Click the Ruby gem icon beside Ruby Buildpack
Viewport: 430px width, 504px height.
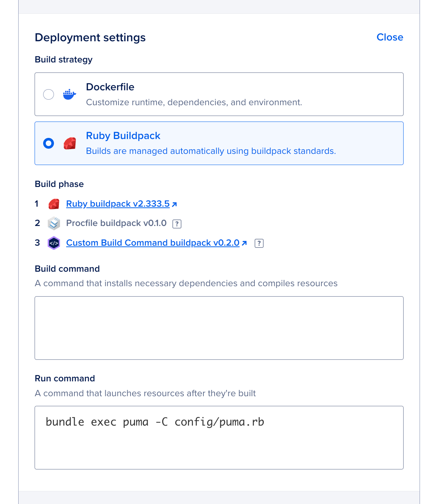[69, 143]
